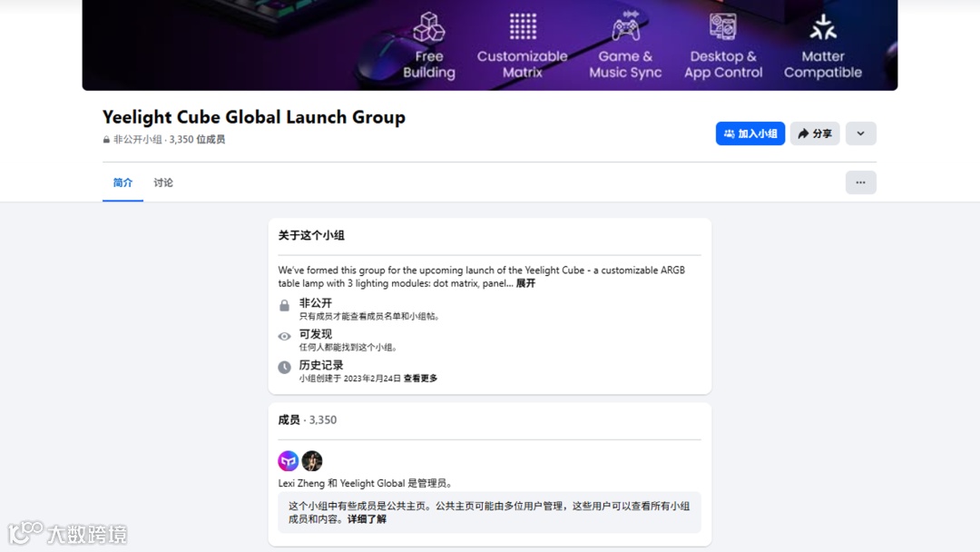Share the group via 分享 button
Viewport: 980px width, 552px height.
pos(815,133)
